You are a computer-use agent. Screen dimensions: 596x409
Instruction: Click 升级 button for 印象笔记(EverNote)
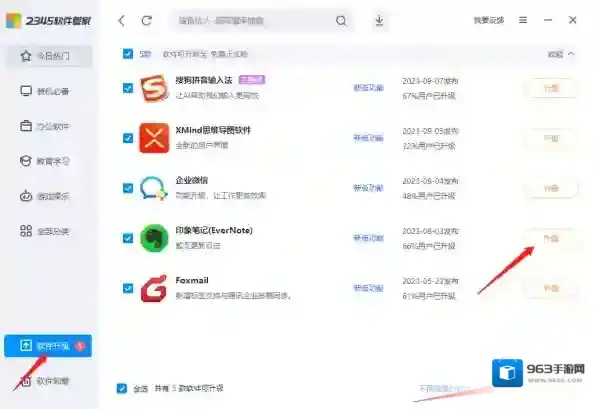tap(551, 238)
